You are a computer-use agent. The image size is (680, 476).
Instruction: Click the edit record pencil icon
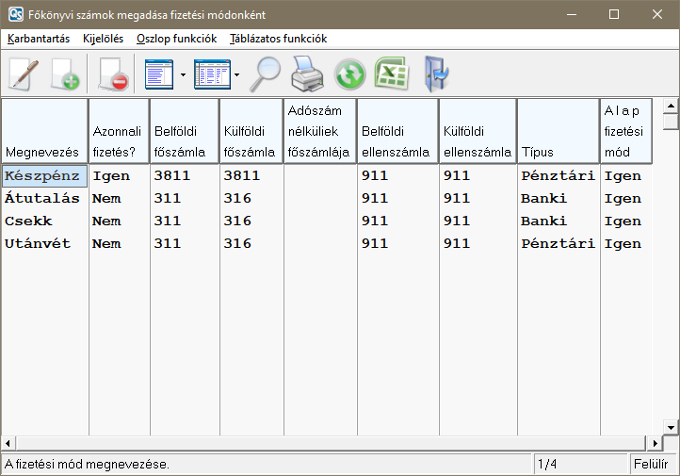[x=23, y=74]
